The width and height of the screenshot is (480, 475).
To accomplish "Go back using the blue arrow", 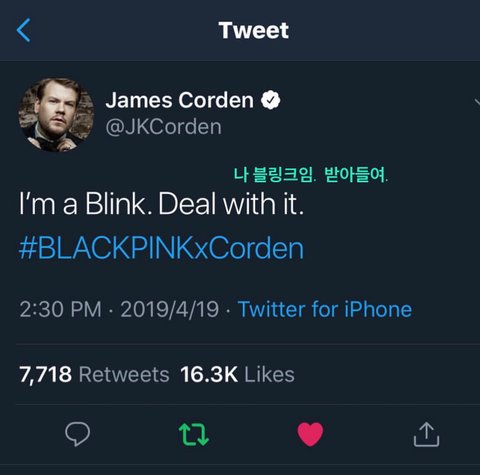I will coord(23,30).
